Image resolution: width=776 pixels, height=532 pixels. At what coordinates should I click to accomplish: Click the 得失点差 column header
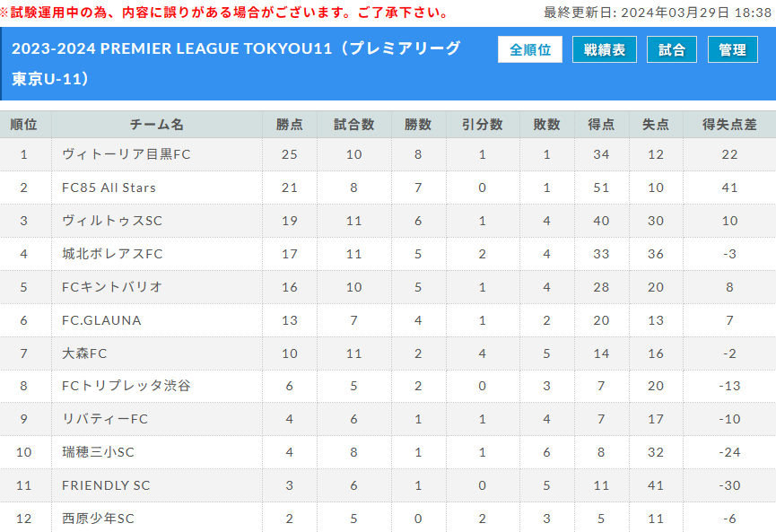(x=729, y=124)
